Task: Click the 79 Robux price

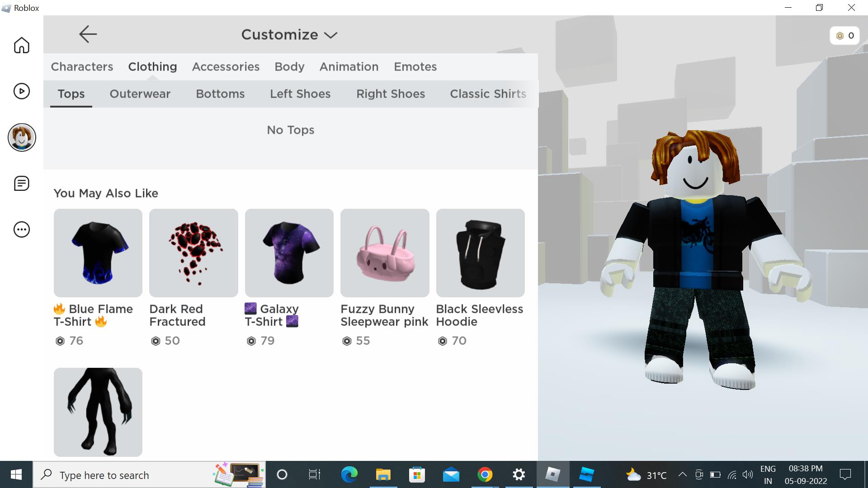Action: [x=261, y=341]
